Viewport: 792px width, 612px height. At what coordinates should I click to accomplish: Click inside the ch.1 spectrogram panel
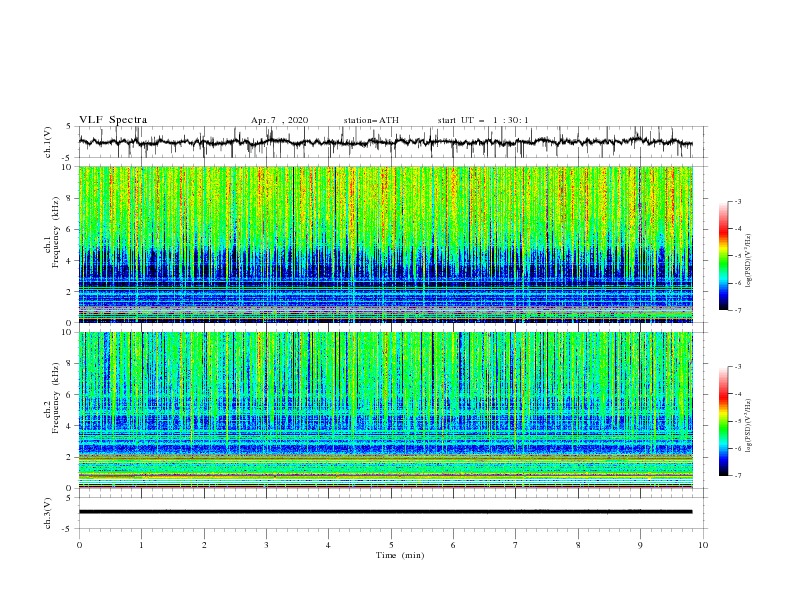(x=386, y=244)
